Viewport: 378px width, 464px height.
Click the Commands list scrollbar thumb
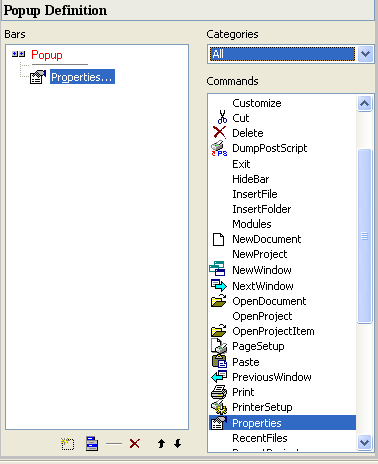point(364,236)
